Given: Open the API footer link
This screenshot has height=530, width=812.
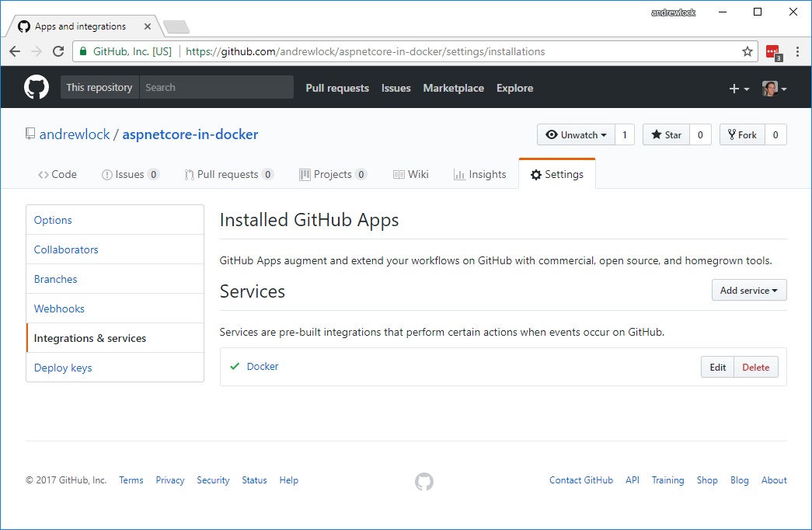Looking at the screenshot, I should pyautogui.click(x=633, y=480).
